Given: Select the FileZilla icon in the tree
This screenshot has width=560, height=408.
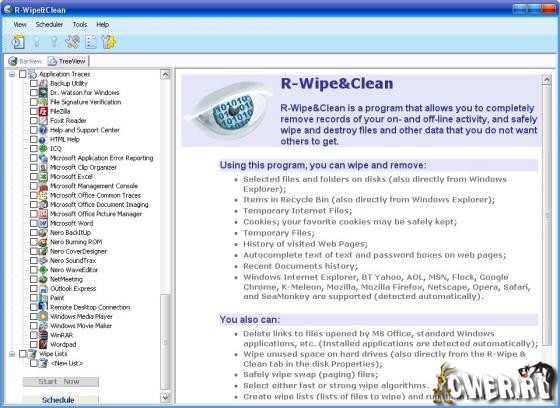Looking at the screenshot, I should pos(43,111).
